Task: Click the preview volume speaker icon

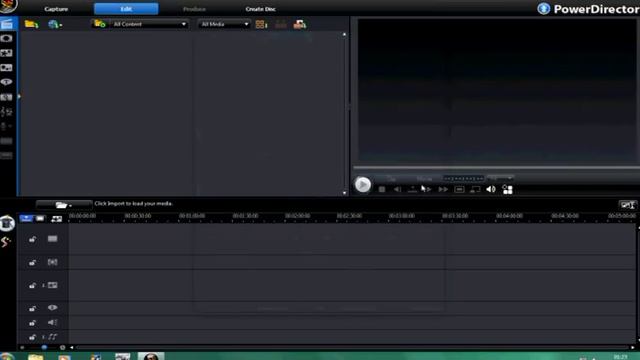Action: (x=491, y=189)
